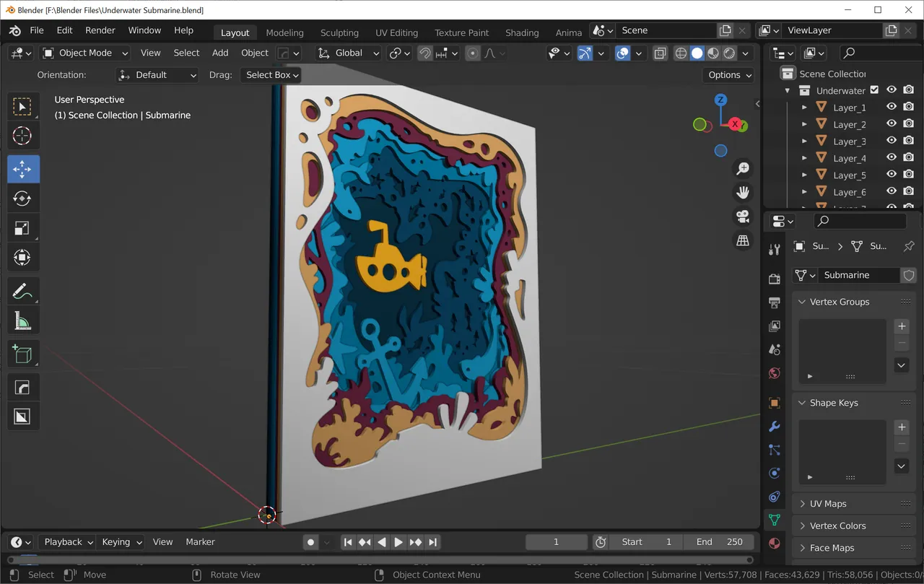This screenshot has height=584, width=924.
Task: Click the blue Z axis gizmo
Action: [720, 100]
